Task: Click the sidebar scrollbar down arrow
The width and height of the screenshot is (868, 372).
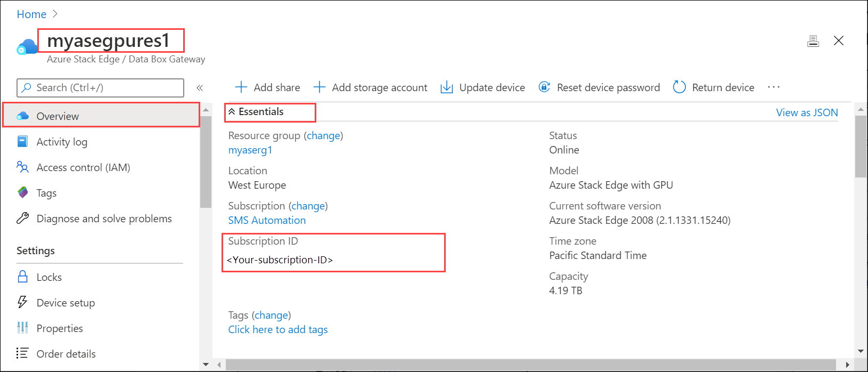Action: (x=206, y=365)
